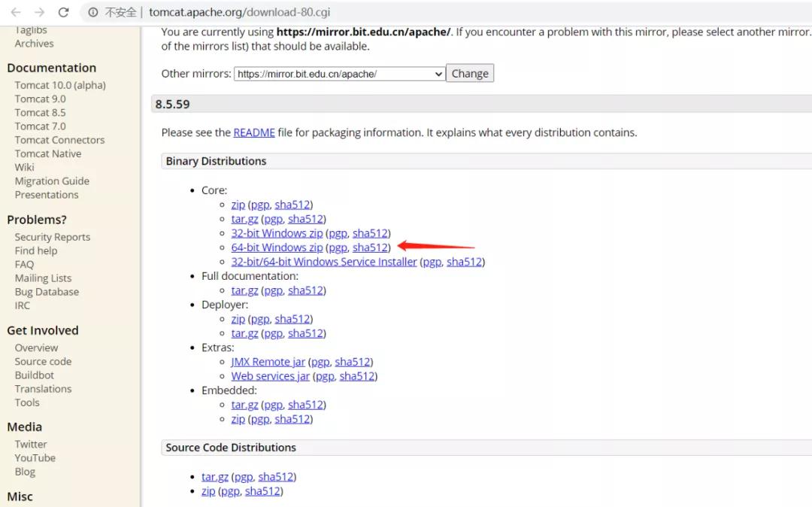Image resolution: width=812 pixels, height=507 pixels.
Task: Open Tomcat 8.5 documentation
Action: pyautogui.click(x=41, y=112)
